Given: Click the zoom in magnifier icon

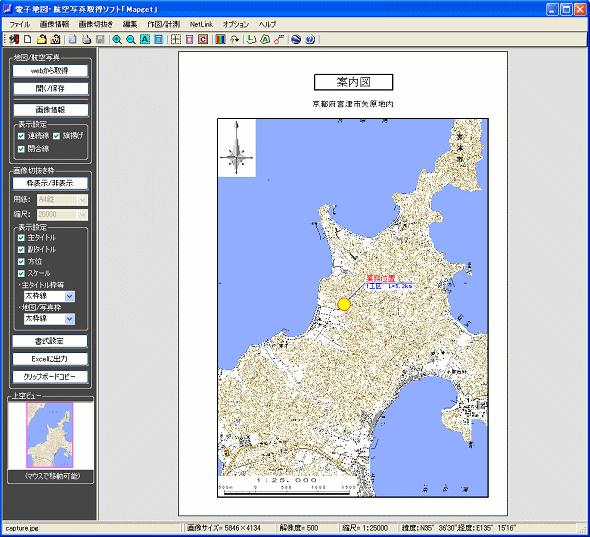Looking at the screenshot, I should tap(117, 40).
